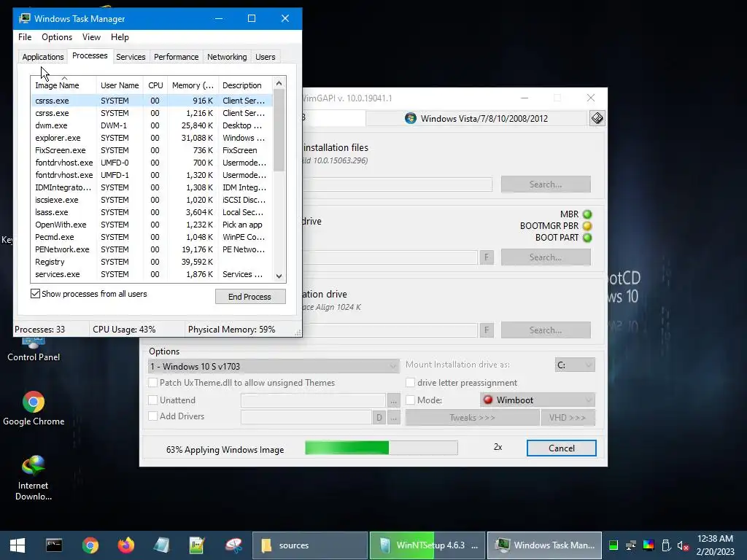Viewport: 747px width, 560px height.
Task: Open the Wimboot mode dropdown
Action: tap(538, 400)
